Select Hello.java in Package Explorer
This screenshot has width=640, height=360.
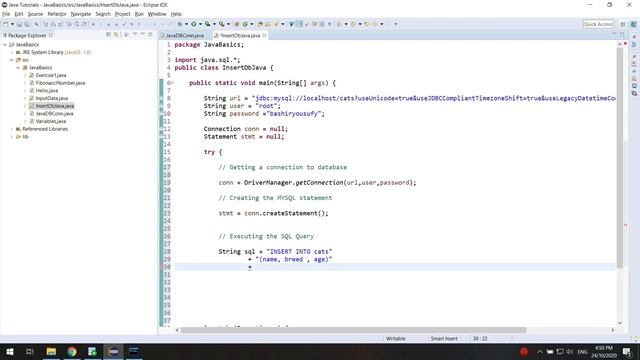coord(47,91)
